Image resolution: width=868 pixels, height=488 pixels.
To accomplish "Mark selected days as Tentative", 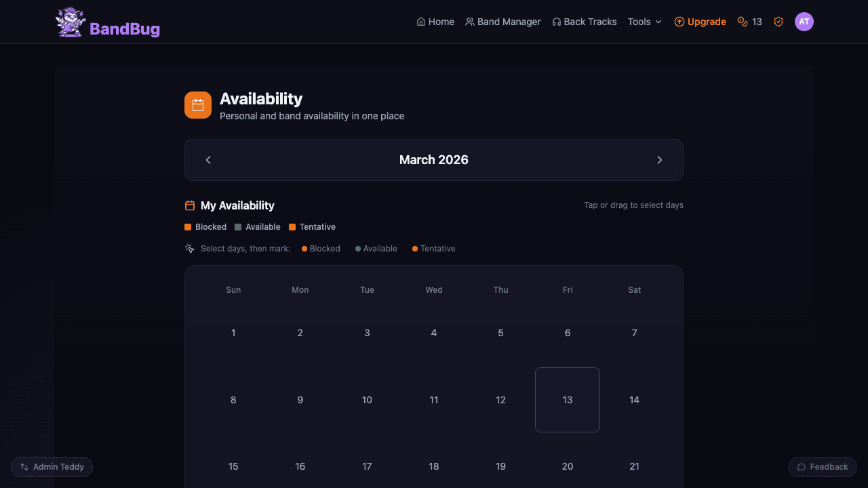I will [x=433, y=249].
